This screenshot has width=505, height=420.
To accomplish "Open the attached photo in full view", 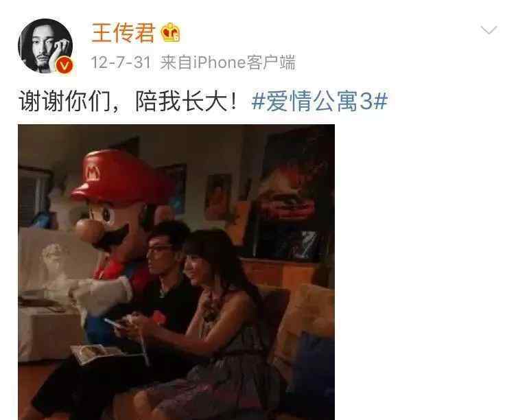I will coord(176,272).
